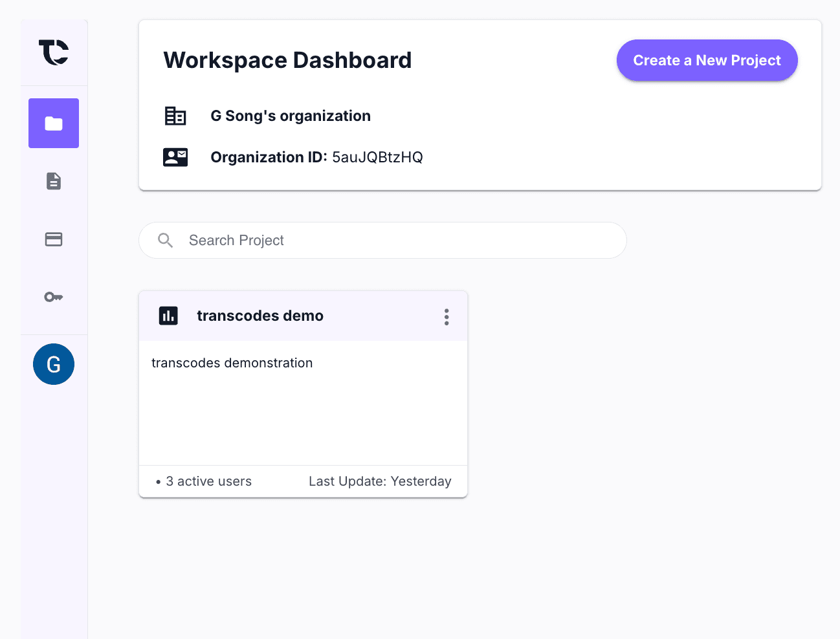Open the Documents page via sidebar icon

(54, 182)
